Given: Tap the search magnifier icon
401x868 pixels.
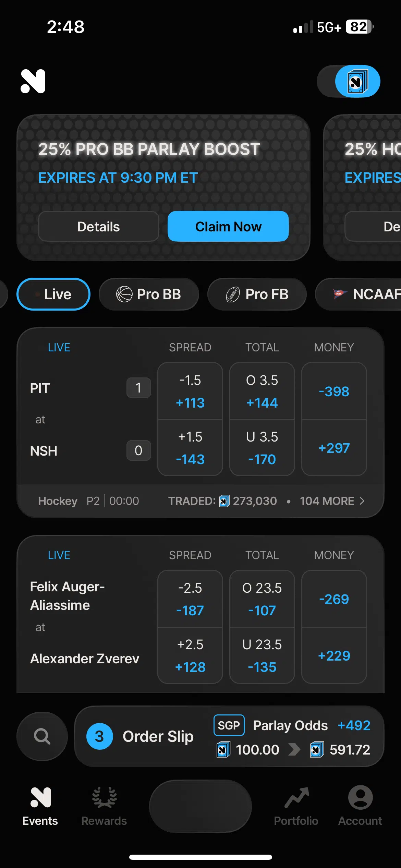Looking at the screenshot, I should click(x=42, y=736).
